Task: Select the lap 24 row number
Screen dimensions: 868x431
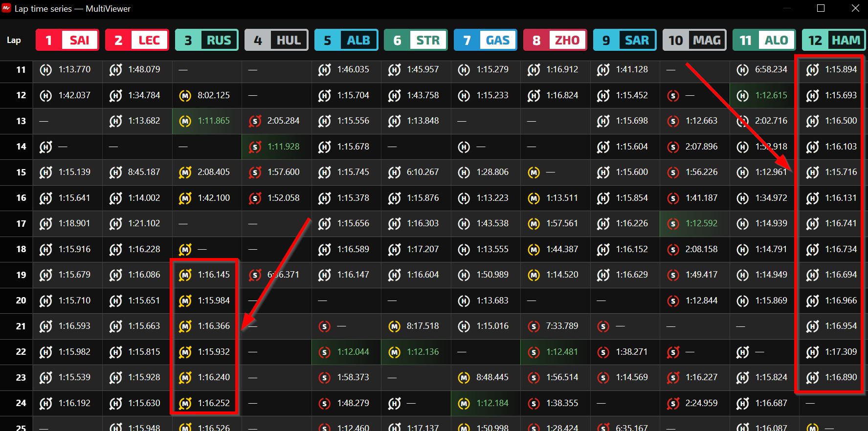Action: coord(21,404)
